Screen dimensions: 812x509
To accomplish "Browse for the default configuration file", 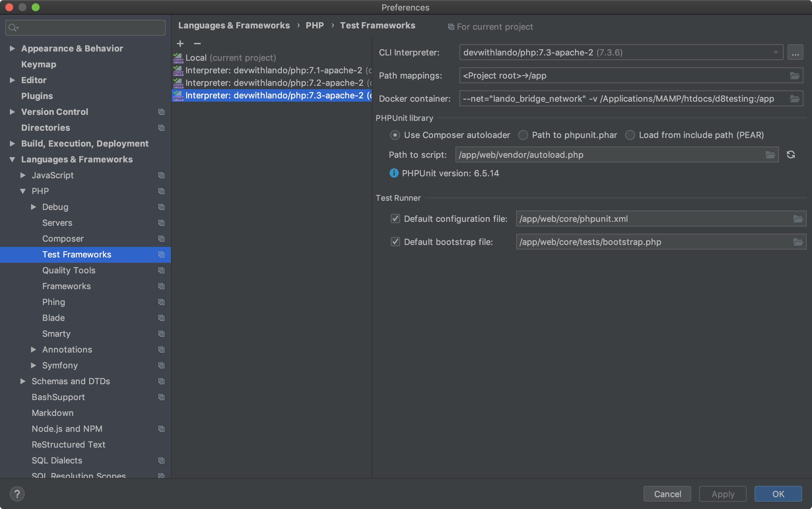I will click(798, 219).
